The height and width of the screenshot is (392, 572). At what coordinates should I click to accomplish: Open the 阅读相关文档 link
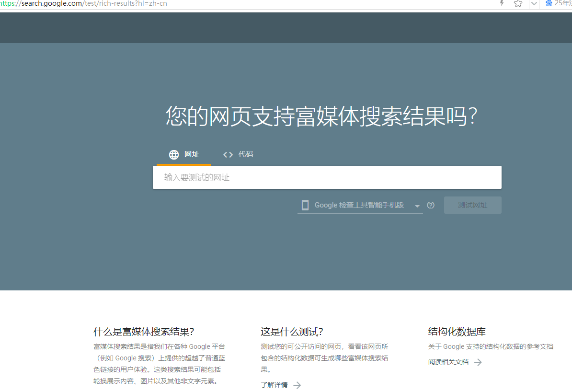click(x=448, y=362)
